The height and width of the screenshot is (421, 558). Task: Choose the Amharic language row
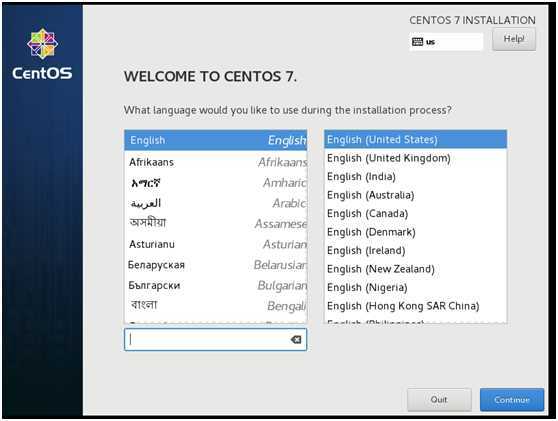pyautogui.click(x=216, y=183)
